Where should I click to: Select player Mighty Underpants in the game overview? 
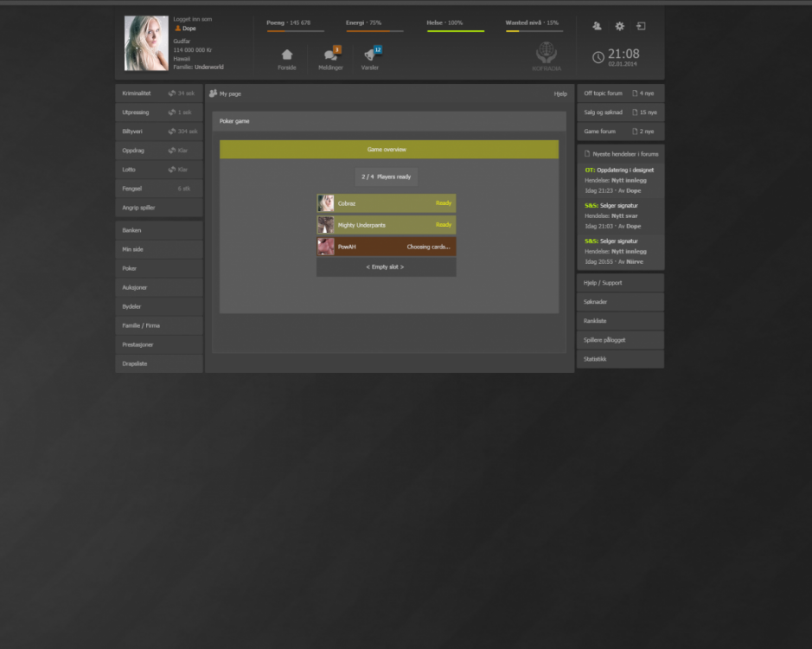coord(386,224)
